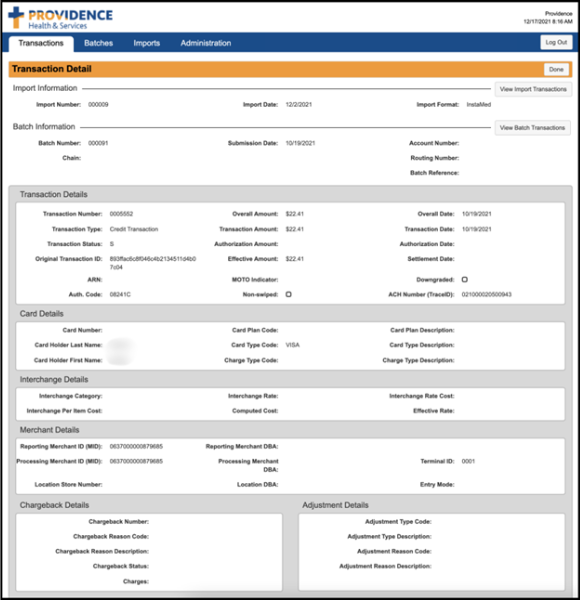Select transaction number 0005552
580x600 pixels.
121,214
